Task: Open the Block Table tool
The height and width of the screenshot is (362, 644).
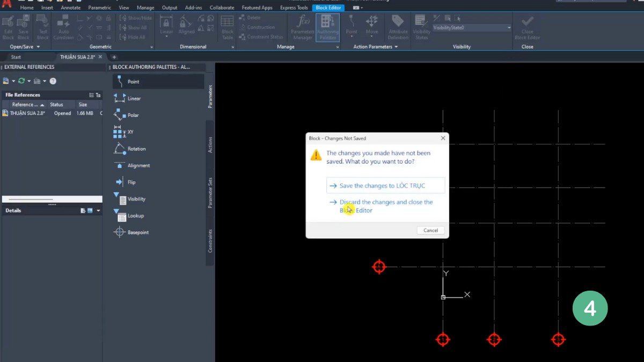Action: click(228, 27)
